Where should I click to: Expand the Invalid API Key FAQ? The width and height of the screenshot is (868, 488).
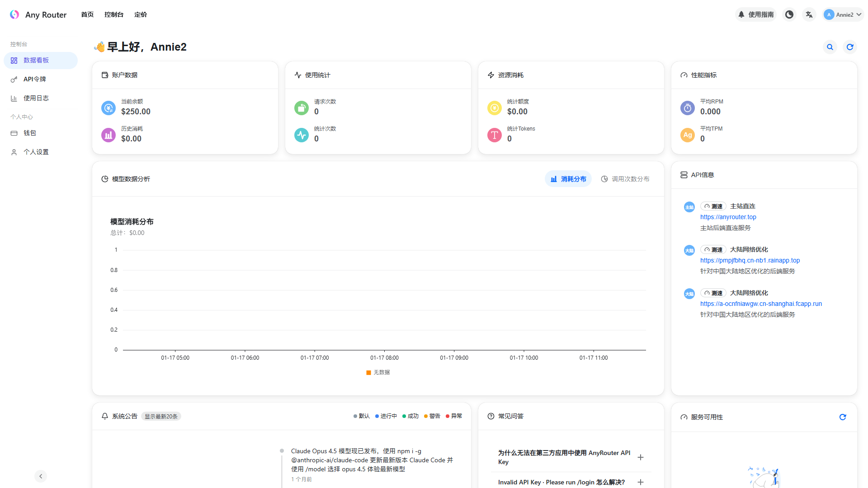(641, 482)
